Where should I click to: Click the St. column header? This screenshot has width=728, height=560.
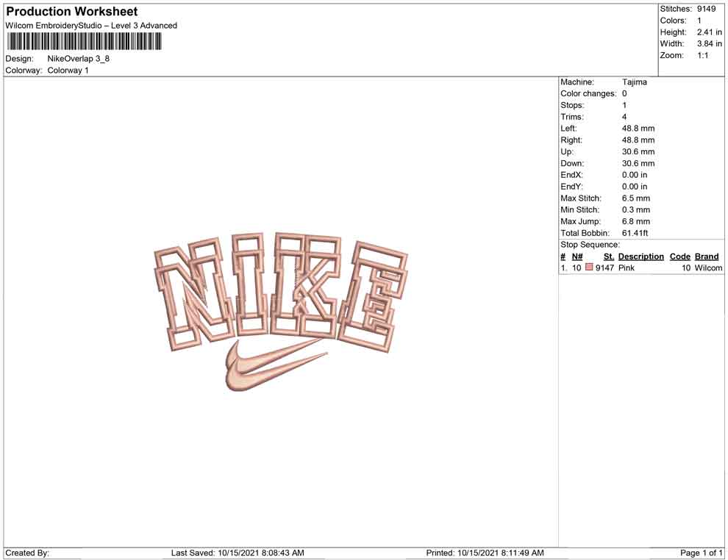coord(609,256)
